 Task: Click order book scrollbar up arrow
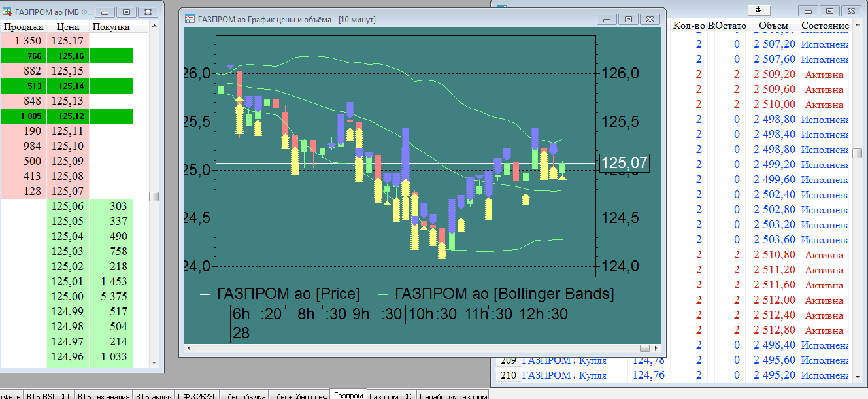point(154,26)
